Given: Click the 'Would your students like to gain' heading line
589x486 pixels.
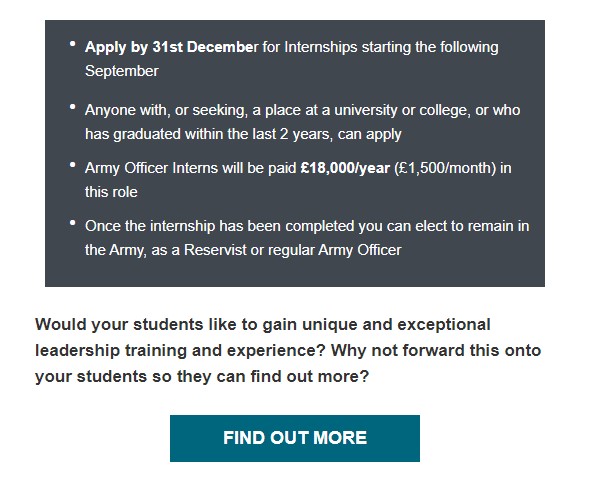Looking at the screenshot, I should point(263,325).
